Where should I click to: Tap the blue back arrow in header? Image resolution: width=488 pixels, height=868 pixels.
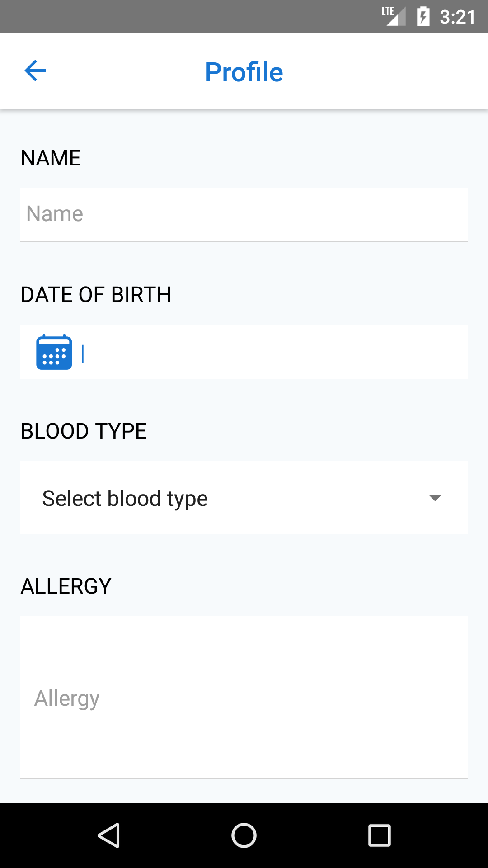[35, 71]
